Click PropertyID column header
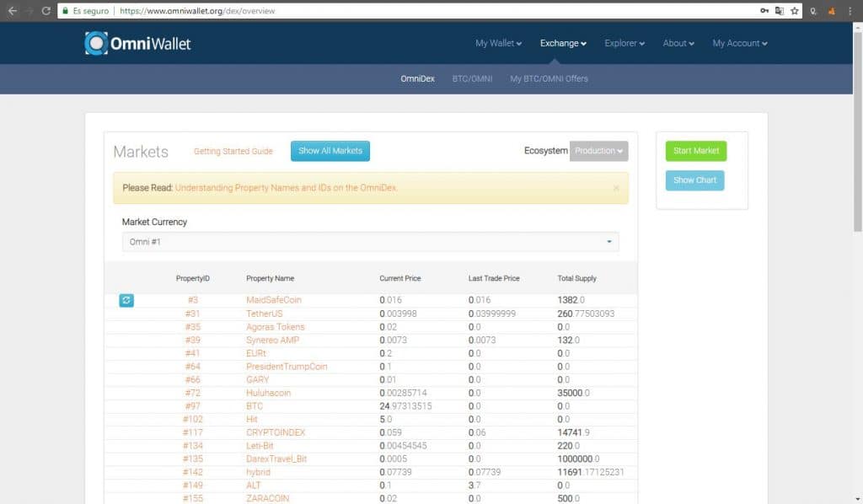 click(193, 278)
